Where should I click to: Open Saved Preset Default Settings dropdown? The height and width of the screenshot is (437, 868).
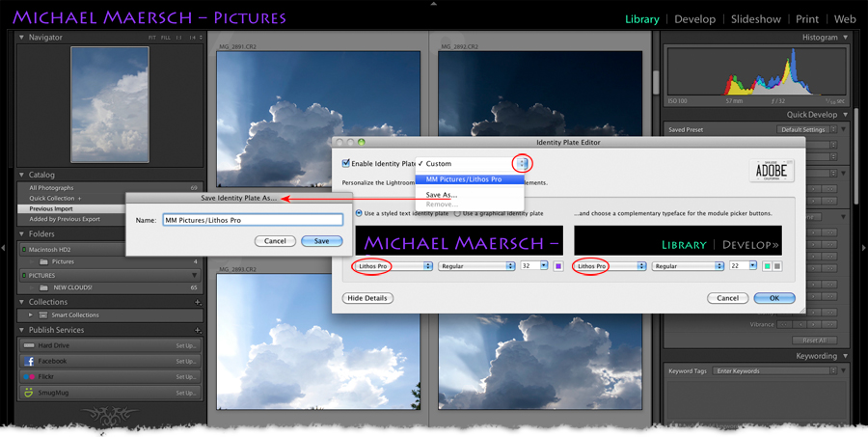pos(806,129)
